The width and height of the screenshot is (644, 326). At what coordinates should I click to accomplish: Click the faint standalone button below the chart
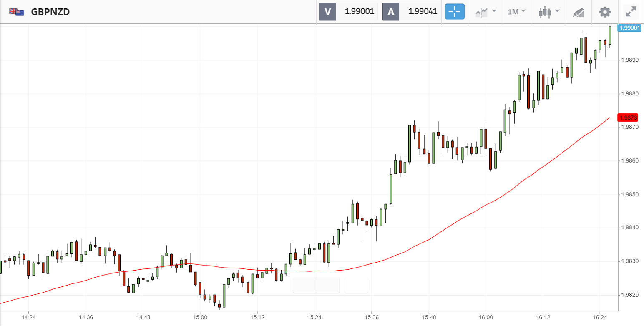point(356,286)
